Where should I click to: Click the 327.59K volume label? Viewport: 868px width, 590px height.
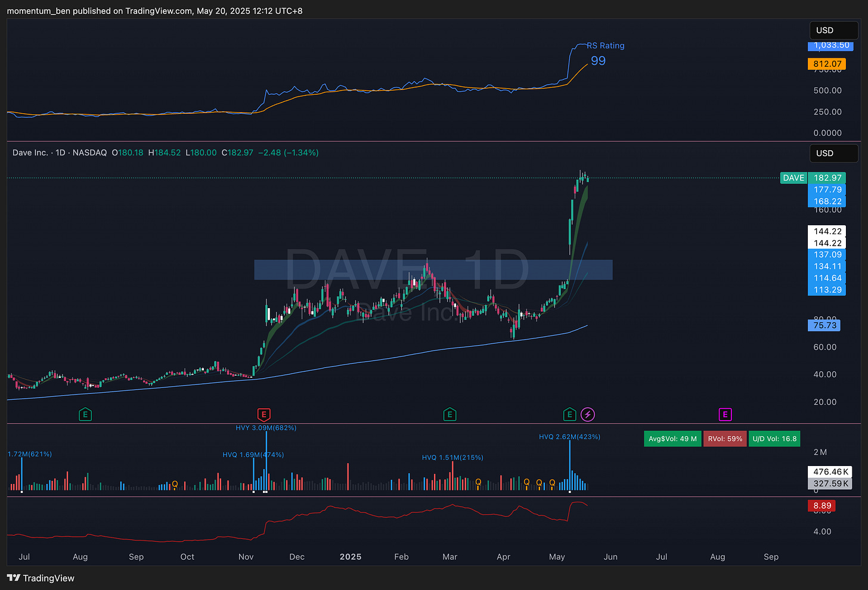point(830,483)
